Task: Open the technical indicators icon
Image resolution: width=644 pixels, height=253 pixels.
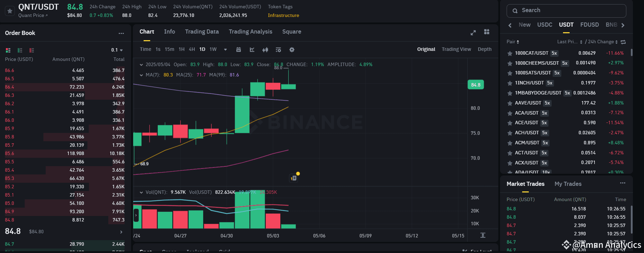Action: coord(252,49)
